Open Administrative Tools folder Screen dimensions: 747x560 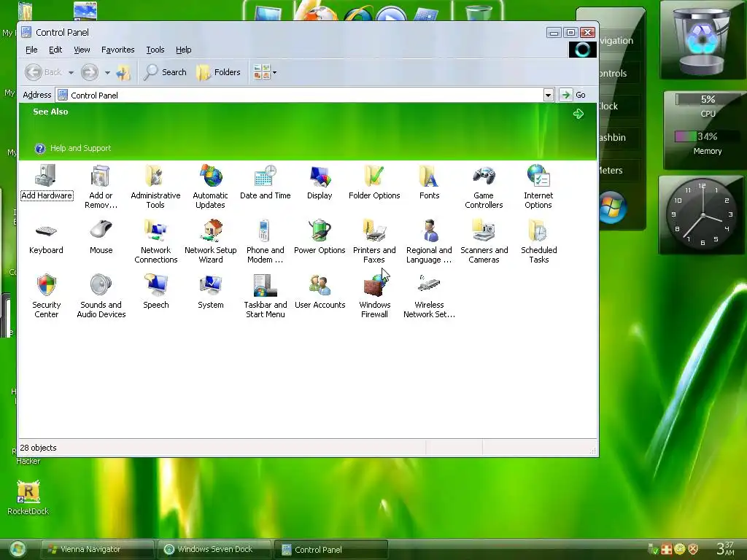(x=155, y=187)
